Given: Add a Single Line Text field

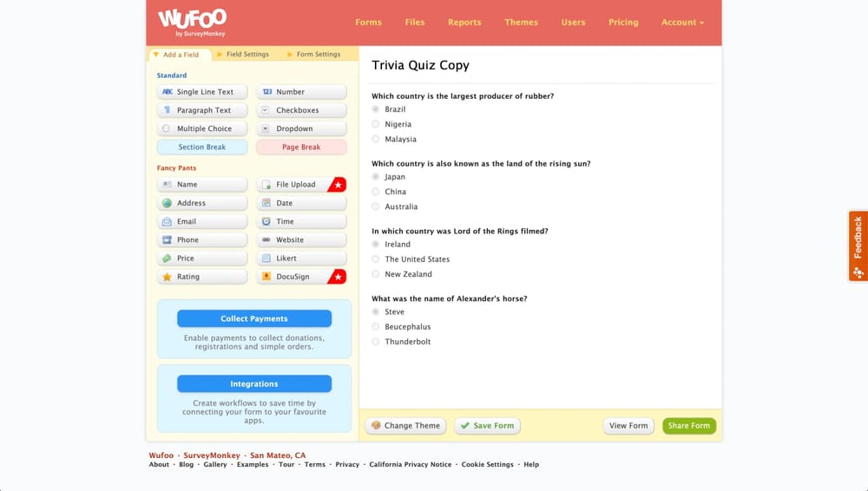Looking at the screenshot, I should (202, 92).
